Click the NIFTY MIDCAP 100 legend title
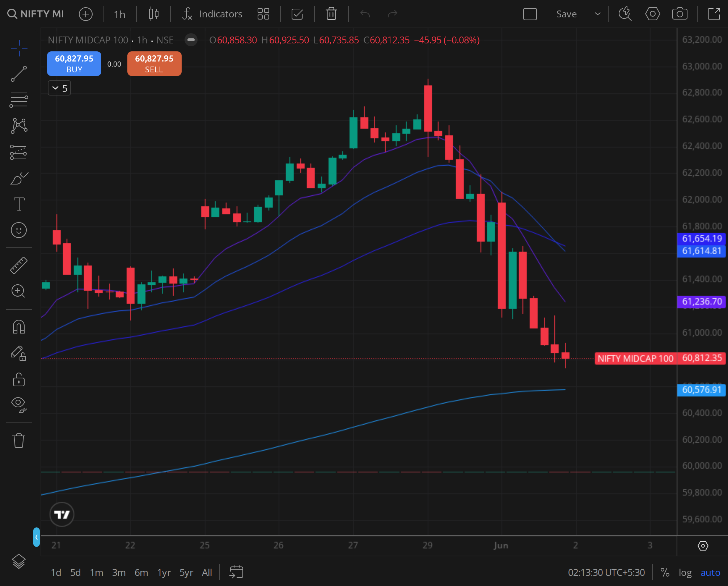This screenshot has height=586, width=728. [x=88, y=40]
